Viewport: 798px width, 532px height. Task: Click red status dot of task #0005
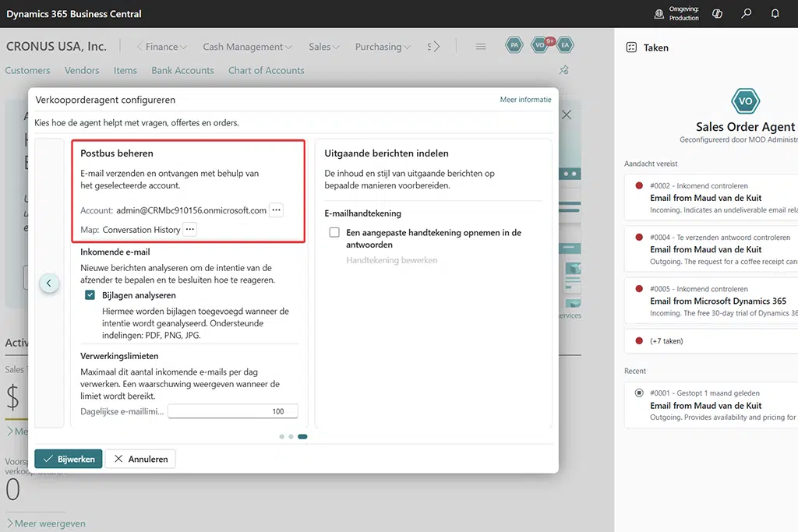639,288
